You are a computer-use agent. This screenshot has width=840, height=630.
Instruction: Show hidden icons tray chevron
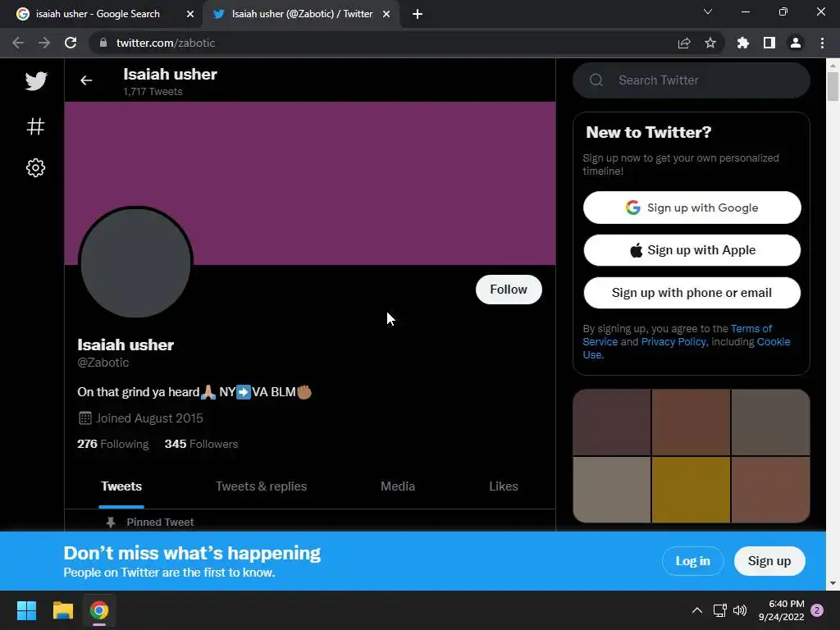click(697, 610)
